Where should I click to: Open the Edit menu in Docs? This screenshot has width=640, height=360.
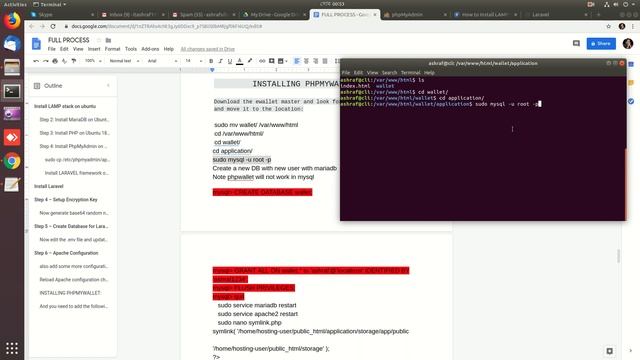(x=64, y=49)
